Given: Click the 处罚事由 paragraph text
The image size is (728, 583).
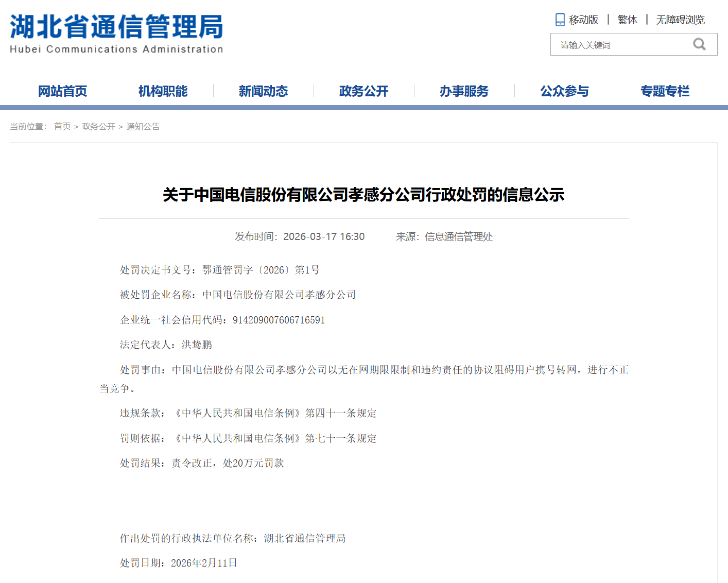Looking at the screenshot, I should (x=364, y=379).
